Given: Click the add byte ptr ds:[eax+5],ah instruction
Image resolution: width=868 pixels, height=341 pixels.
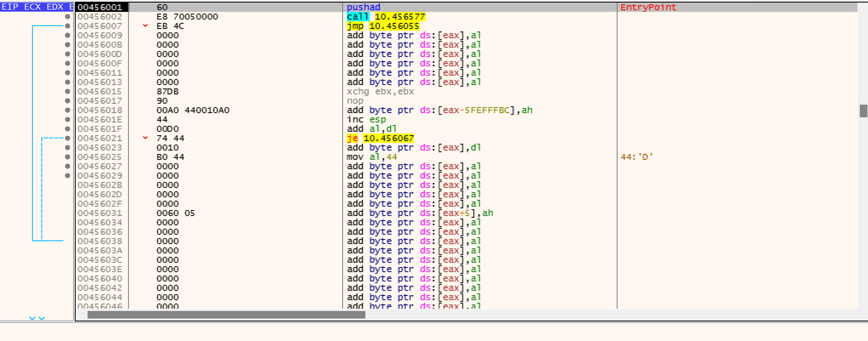Looking at the screenshot, I should tap(420, 213).
